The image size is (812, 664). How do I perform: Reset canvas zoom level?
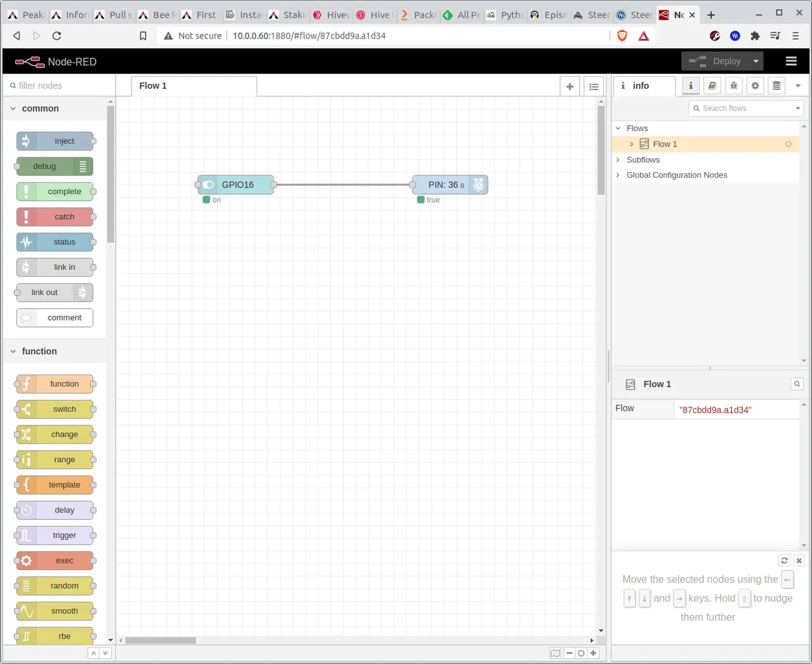581,653
